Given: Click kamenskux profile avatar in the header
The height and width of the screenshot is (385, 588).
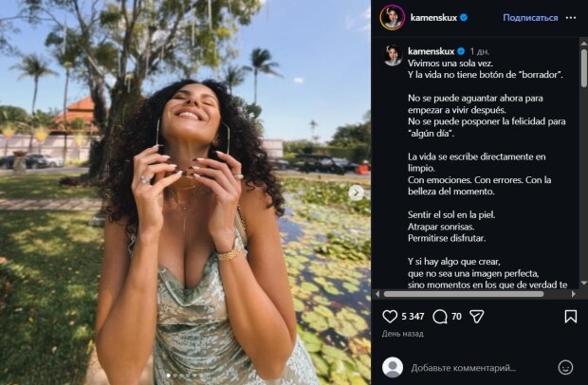Looking at the screenshot, I should tap(392, 18).
